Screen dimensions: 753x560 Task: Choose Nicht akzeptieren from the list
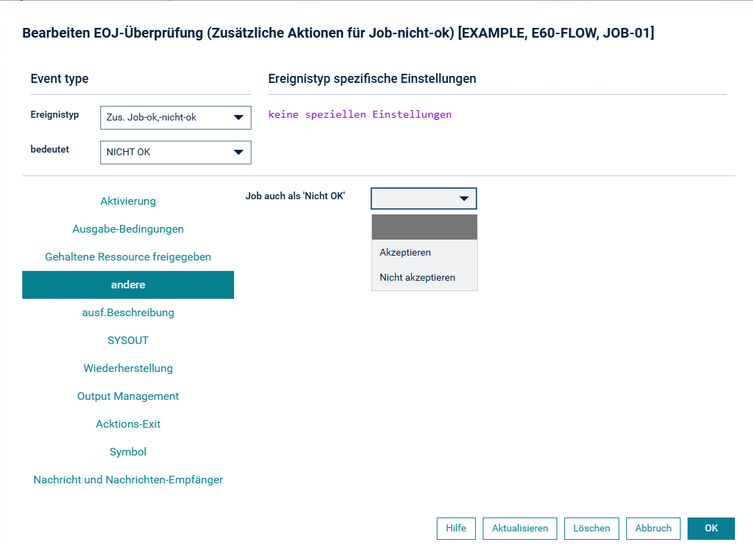tap(424, 277)
